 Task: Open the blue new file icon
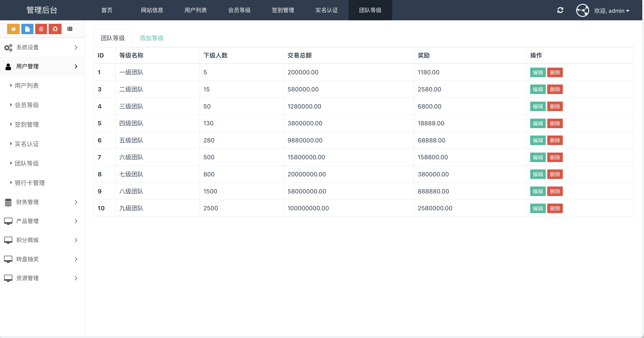pos(27,29)
